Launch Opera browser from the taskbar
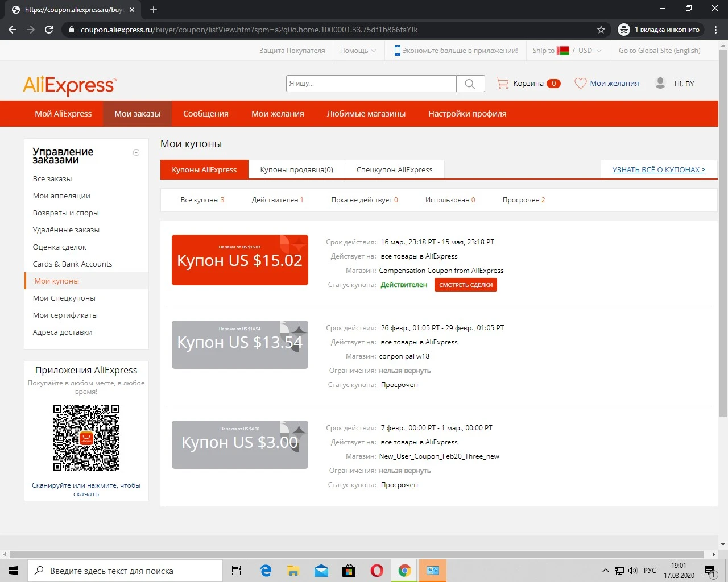 pyautogui.click(x=377, y=571)
